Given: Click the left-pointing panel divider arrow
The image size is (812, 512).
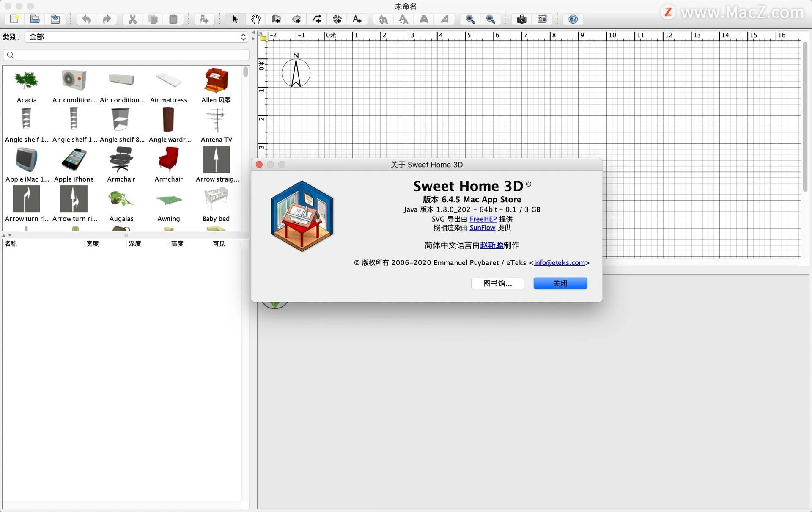Looking at the screenshot, I should tap(253, 33).
